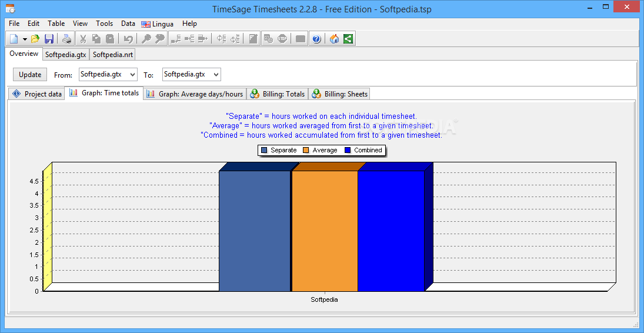
Task: Click the "Combined" explanation text line
Action: point(321,135)
